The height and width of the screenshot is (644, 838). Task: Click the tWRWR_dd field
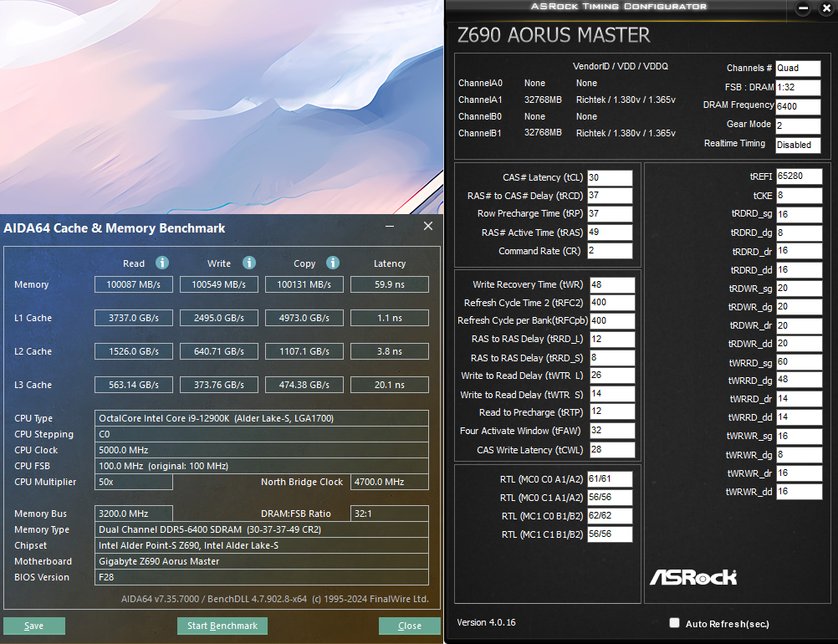tap(799, 492)
